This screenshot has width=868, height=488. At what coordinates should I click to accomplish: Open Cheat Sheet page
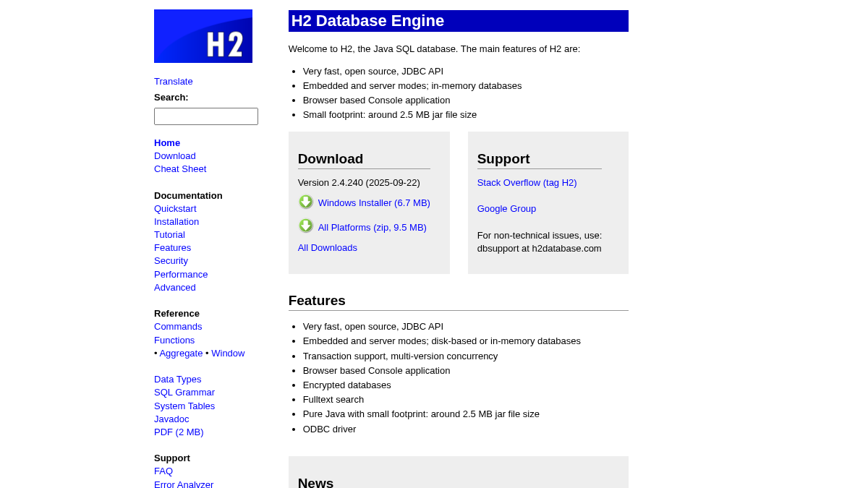(180, 169)
